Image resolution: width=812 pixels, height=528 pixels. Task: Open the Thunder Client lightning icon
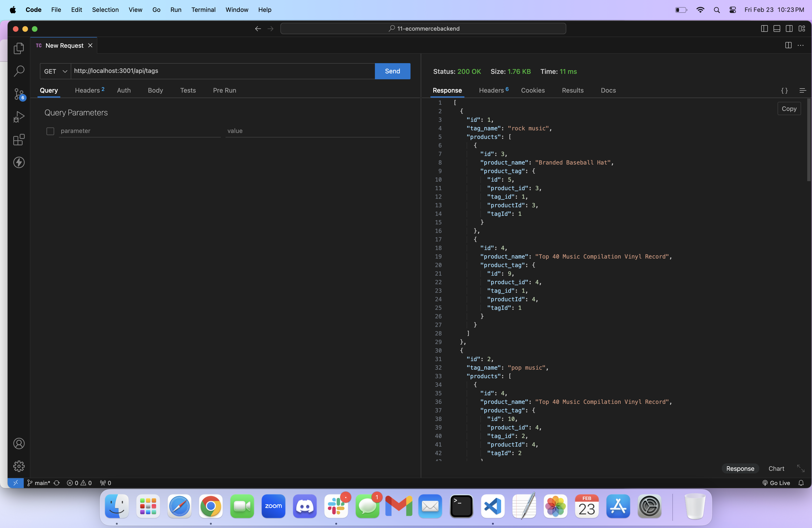[x=19, y=162]
